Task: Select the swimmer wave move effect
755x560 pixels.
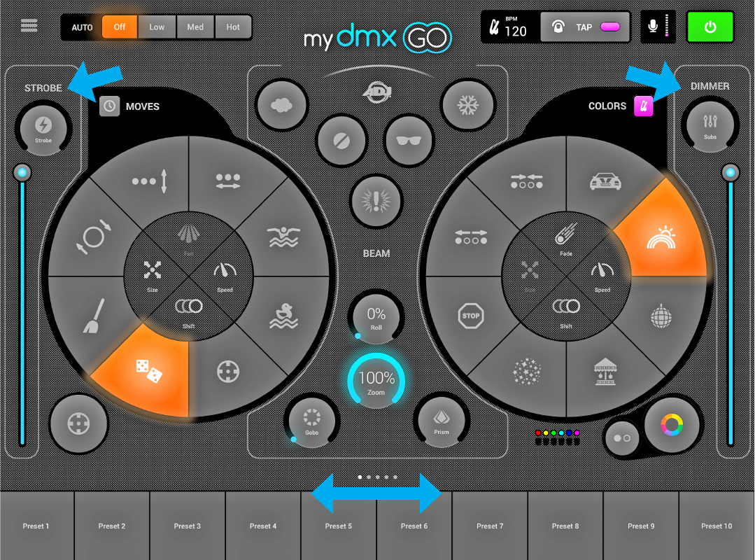Action: coord(283,237)
